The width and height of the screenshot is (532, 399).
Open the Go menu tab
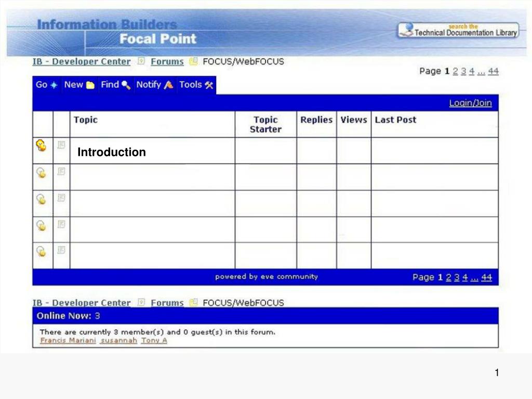[x=47, y=85]
